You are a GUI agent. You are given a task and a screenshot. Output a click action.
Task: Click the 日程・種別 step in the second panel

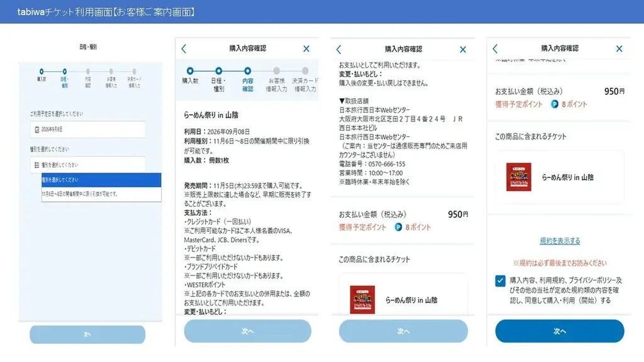219,80
